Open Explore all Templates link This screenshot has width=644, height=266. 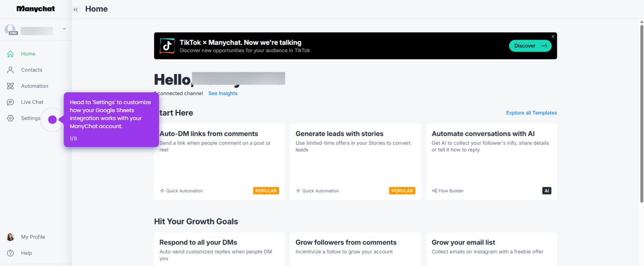point(531,113)
